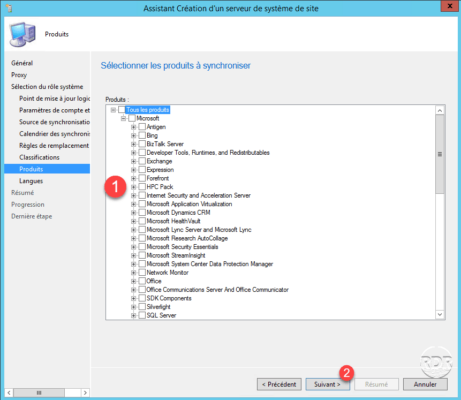Click the sidebar scroll left arrow
Viewport: 461px width, 400px height.
[x=9, y=393]
